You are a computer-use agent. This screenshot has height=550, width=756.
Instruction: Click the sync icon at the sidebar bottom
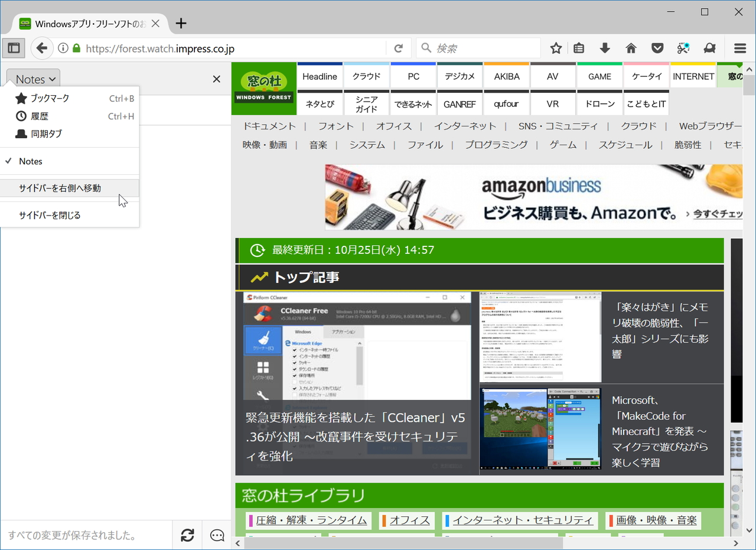point(187,535)
